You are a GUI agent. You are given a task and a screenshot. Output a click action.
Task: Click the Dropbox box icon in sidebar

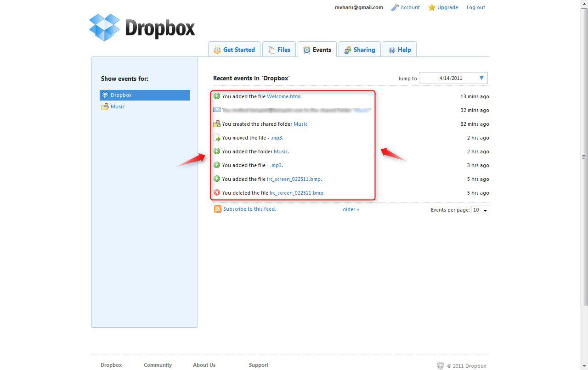click(x=105, y=95)
